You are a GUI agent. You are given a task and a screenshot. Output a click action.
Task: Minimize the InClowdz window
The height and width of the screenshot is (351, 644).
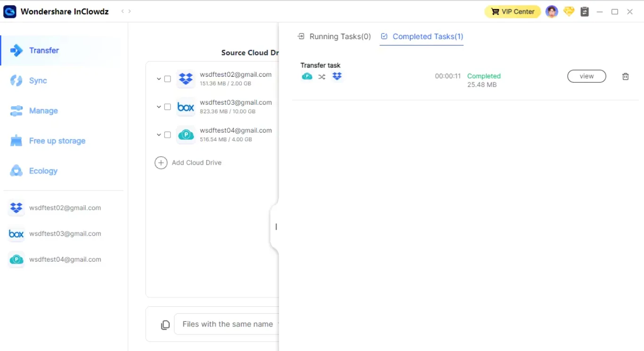[x=600, y=12]
